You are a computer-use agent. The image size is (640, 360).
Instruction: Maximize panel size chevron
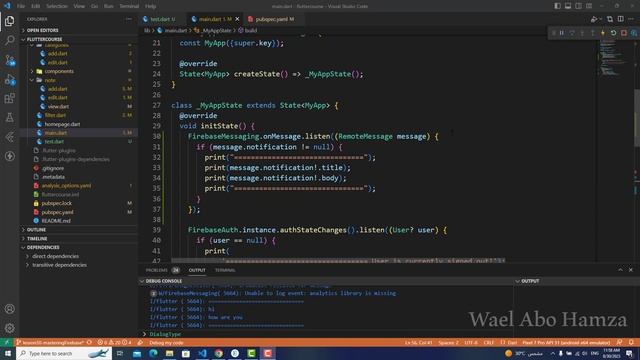(x=620, y=270)
